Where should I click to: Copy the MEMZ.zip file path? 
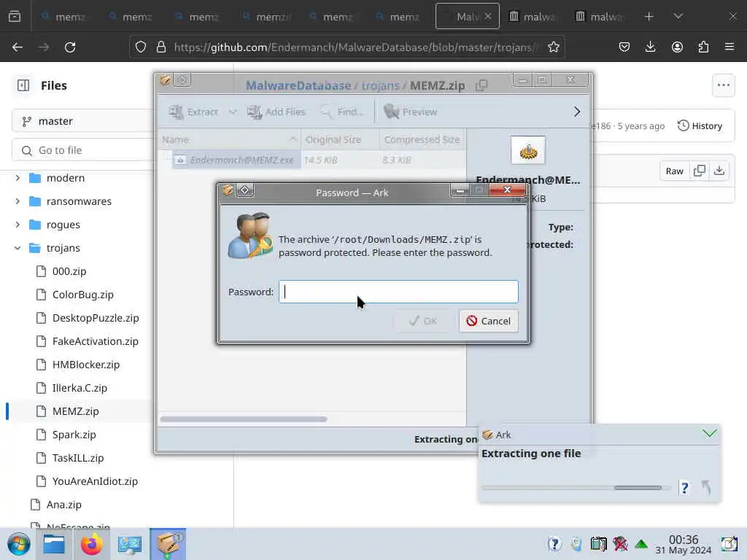pos(481,86)
